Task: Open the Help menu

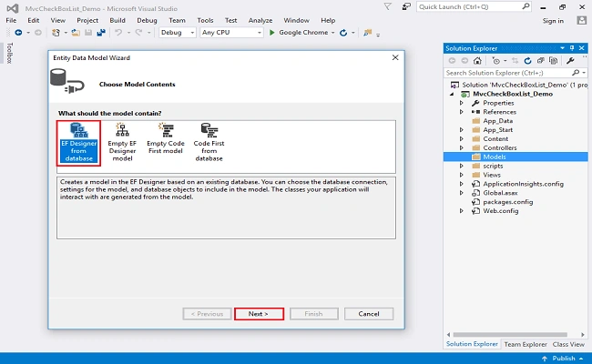Action: coord(328,20)
